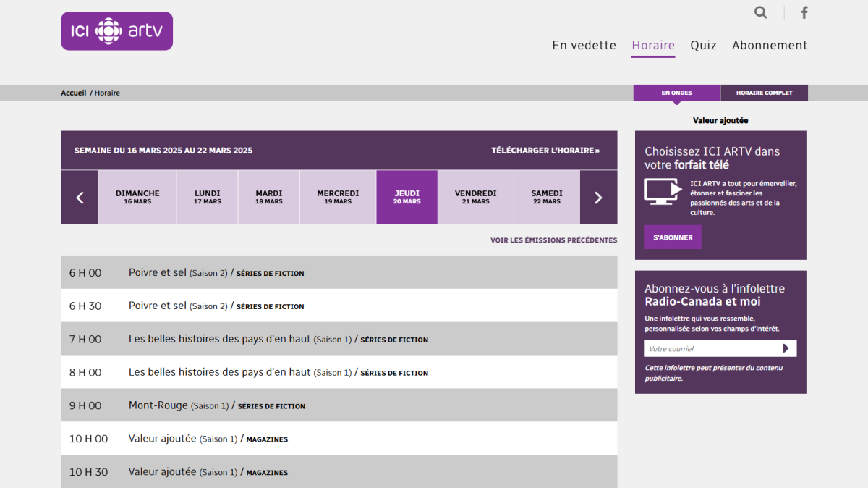This screenshot has width=868, height=488.
Task: Expand Voir les émissions précédentes
Action: (x=553, y=240)
